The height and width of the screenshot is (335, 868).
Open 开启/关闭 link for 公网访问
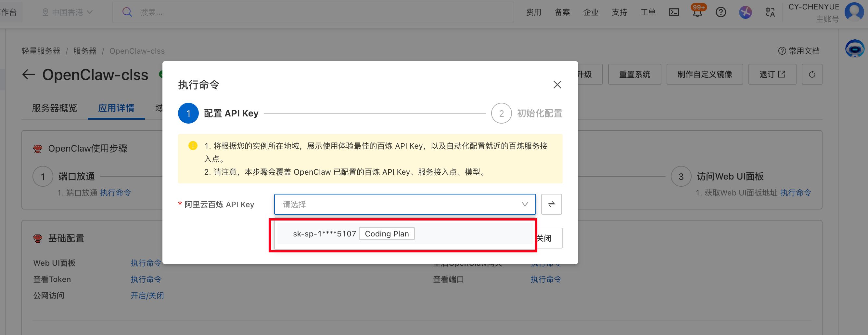[x=147, y=296]
